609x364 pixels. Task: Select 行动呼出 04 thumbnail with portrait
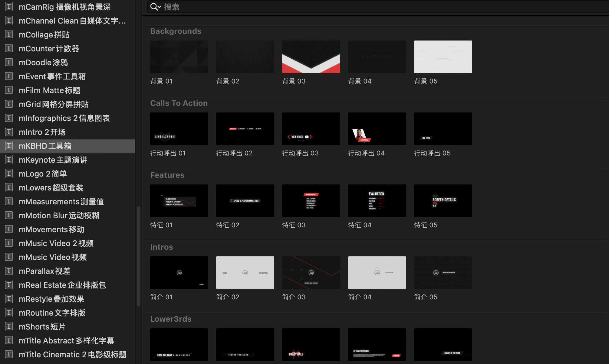tap(377, 129)
